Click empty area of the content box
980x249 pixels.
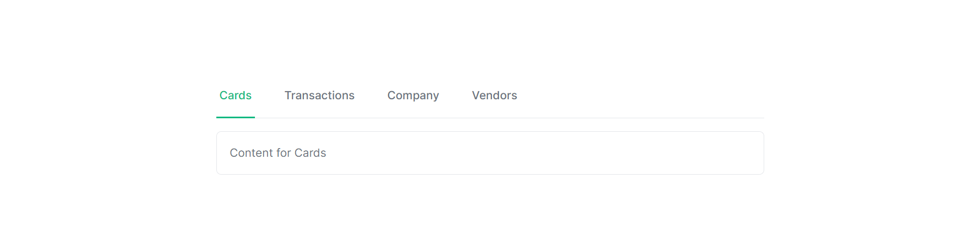click(x=544, y=153)
